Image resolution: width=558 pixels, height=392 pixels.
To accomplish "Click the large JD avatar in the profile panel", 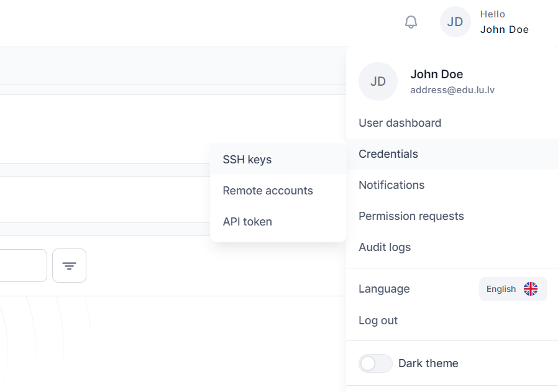I will click(378, 81).
